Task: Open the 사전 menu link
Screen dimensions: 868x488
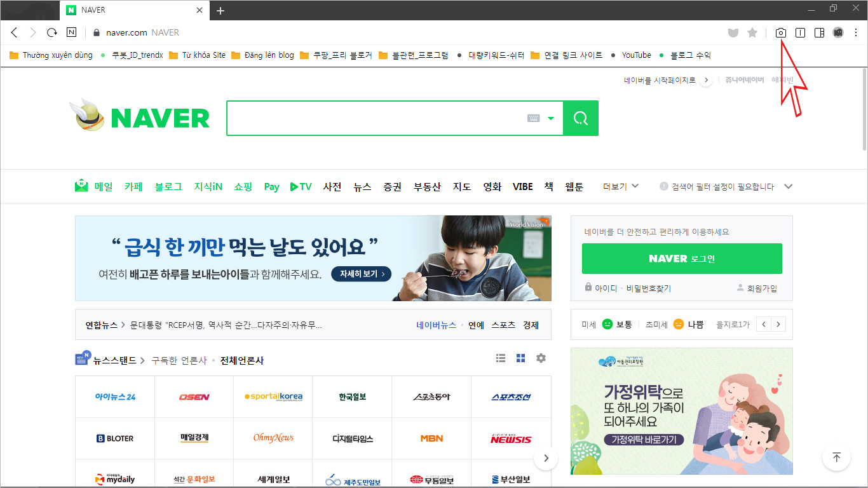Action: coord(332,187)
